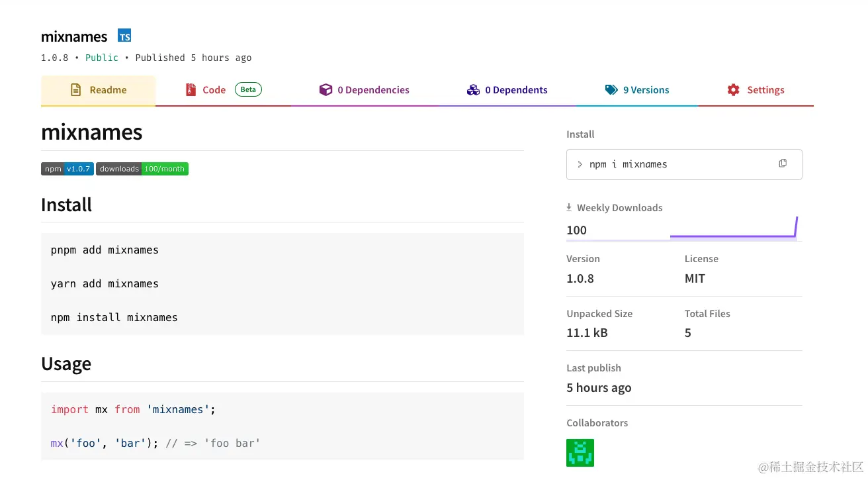Screen dimensions: 868x478
Task: Click the Dependencies cube icon
Action: (x=325, y=90)
